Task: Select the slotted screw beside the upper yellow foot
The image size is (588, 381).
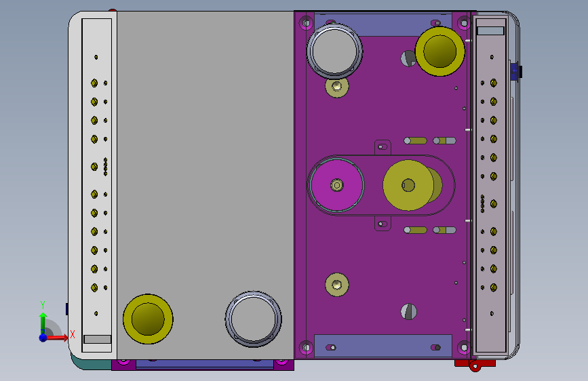Action: tap(408, 58)
